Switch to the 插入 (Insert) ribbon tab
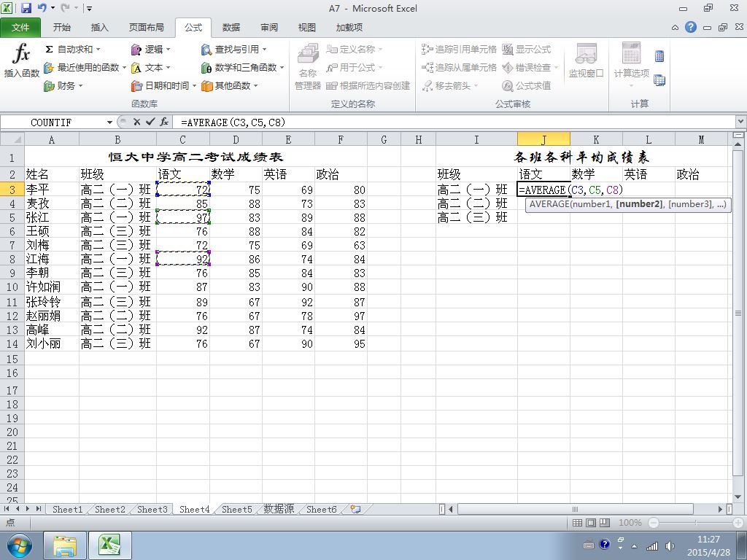Image resolution: width=747 pixels, height=560 pixels. [99, 28]
